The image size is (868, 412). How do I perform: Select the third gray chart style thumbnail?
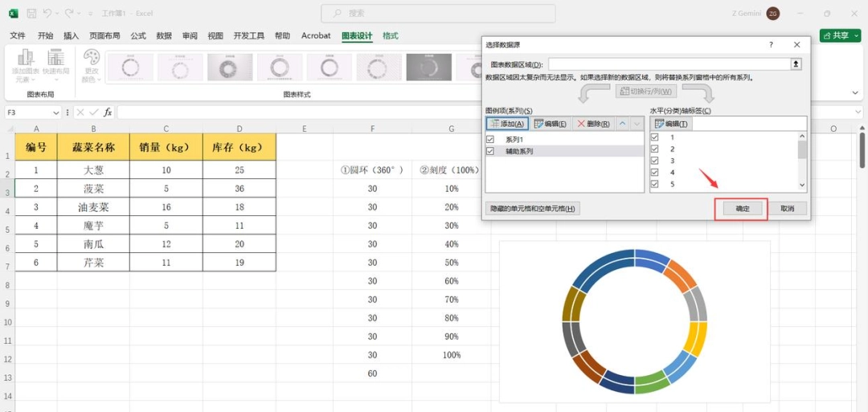[x=230, y=67]
